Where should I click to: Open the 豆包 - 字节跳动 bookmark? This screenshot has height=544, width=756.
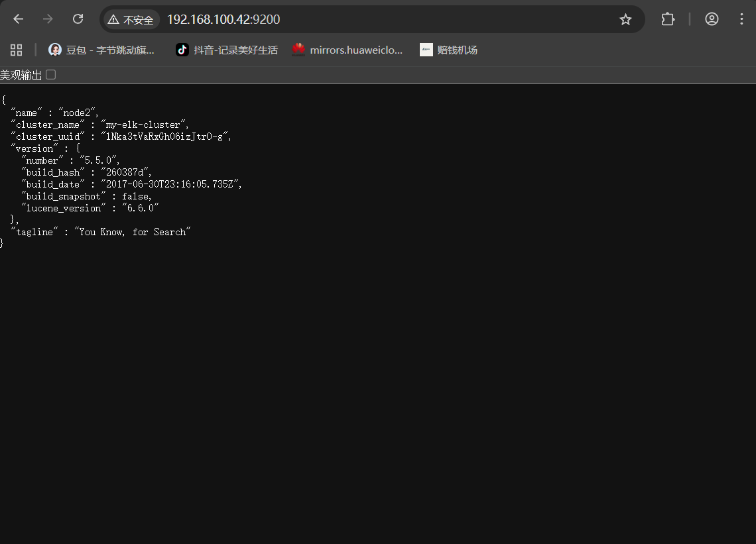pos(101,50)
